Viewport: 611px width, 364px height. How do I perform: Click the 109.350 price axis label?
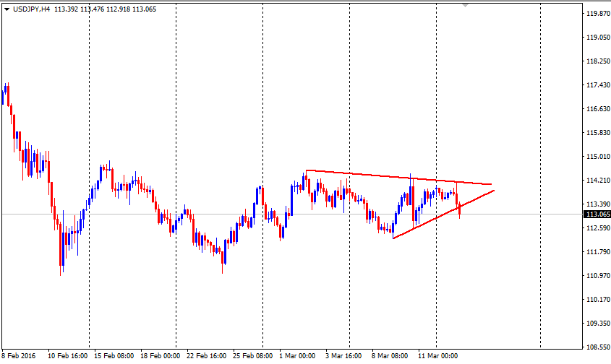click(598, 323)
